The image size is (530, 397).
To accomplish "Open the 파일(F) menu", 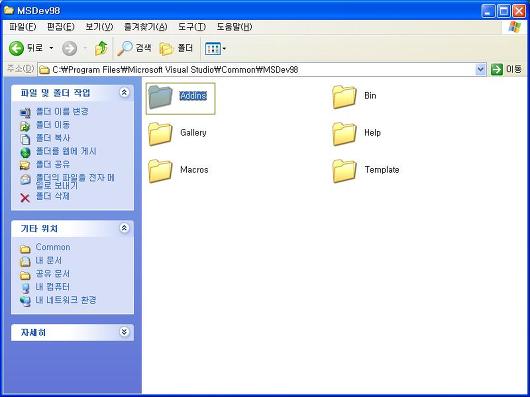I will point(23,27).
